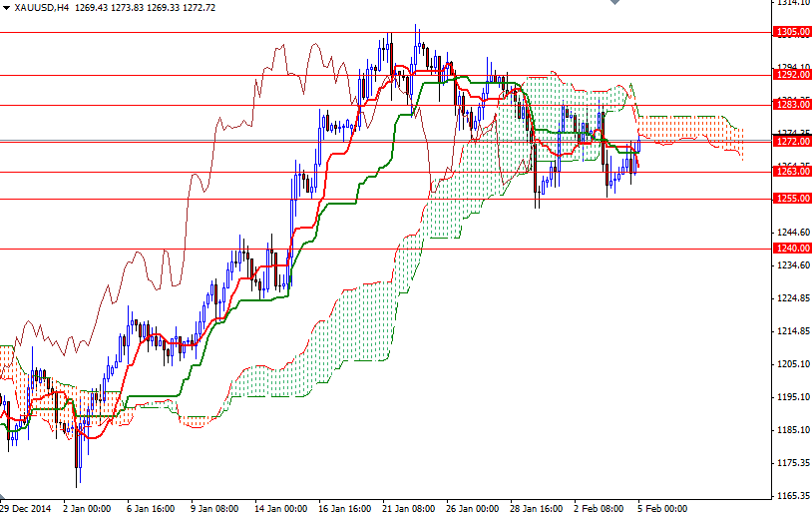Click the 1205.10 price scale value
The height and width of the screenshot is (515, 812).
click(x=792, y=364)
